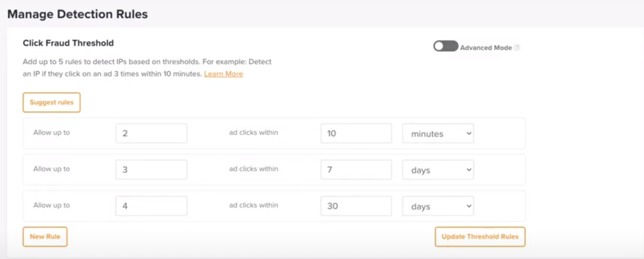Screen dimensions: 644x259
Task: Click the time period field showing 7
Action: pos(356,170)
